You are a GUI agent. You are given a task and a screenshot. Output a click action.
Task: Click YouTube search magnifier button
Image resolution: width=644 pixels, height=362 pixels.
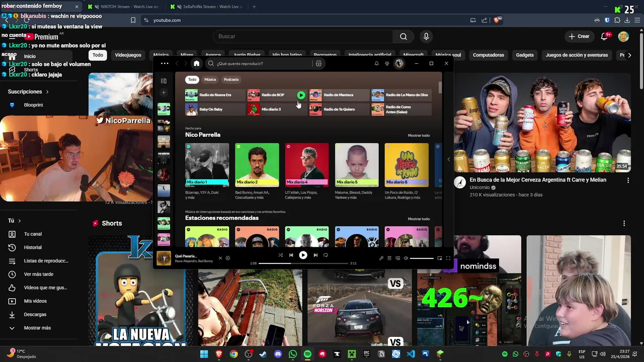click(x=404, y=36)
